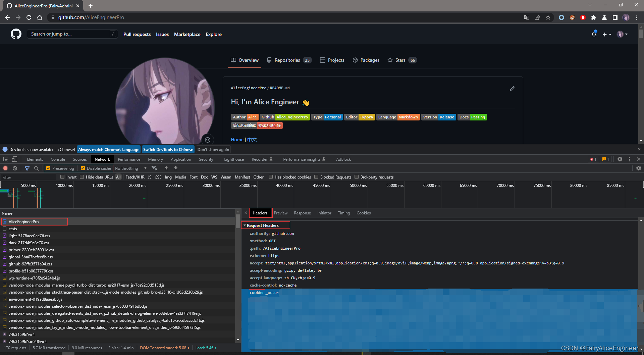Open the Repositories profile tab
644x355 pixels.
289,60
